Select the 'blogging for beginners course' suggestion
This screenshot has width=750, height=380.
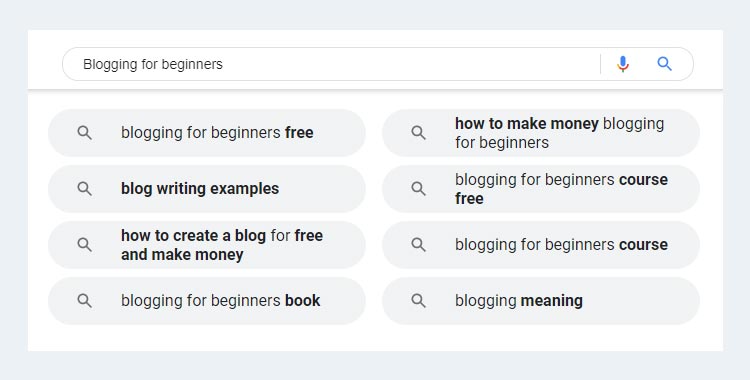click(541, 245)
